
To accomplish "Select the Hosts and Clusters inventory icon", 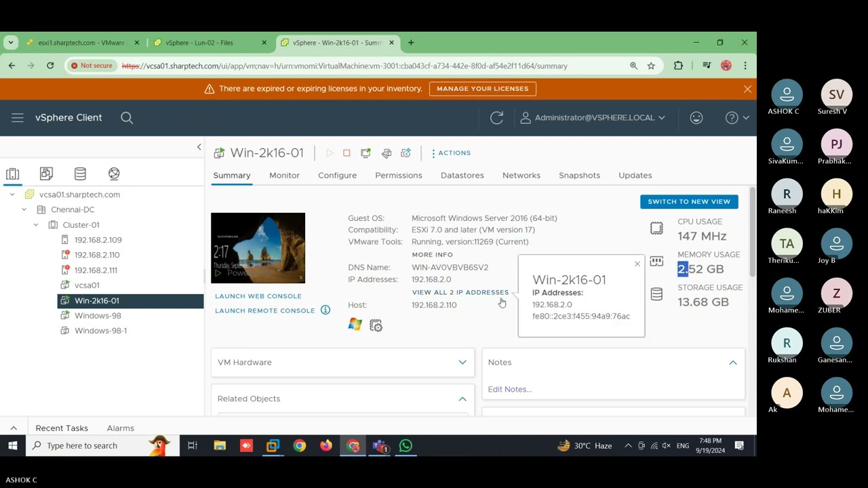I will pos(13,174).
